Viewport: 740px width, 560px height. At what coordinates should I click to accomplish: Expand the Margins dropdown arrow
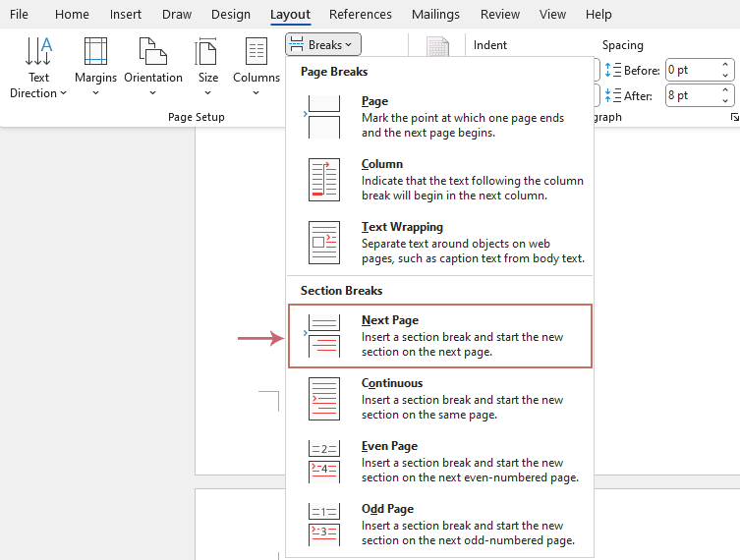click(95, 93)
